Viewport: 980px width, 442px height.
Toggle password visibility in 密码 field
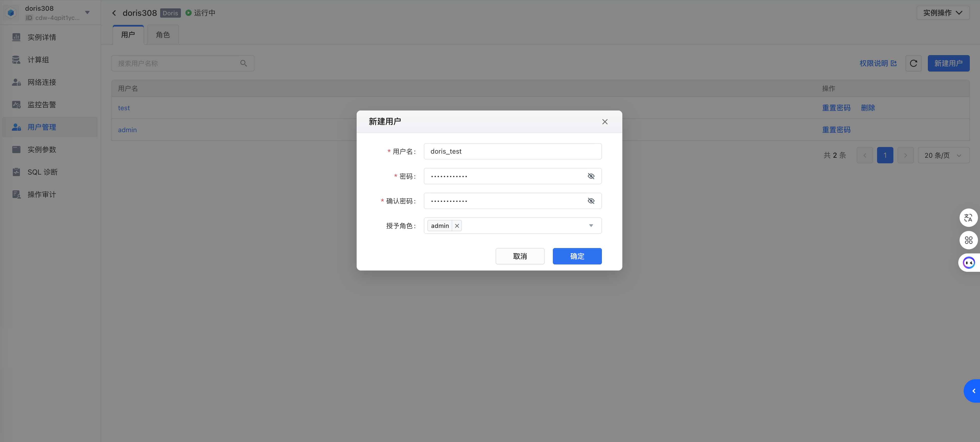591,176
